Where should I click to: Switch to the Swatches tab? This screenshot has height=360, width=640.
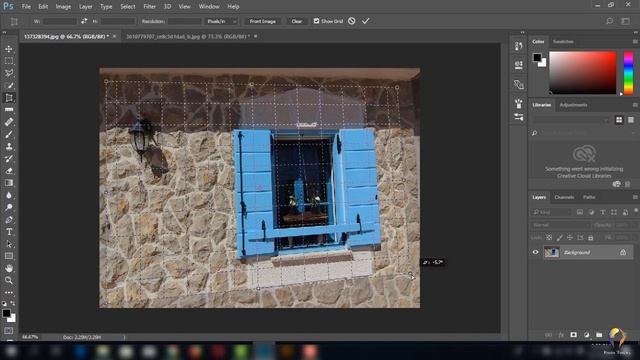click(x=563, y=42)
